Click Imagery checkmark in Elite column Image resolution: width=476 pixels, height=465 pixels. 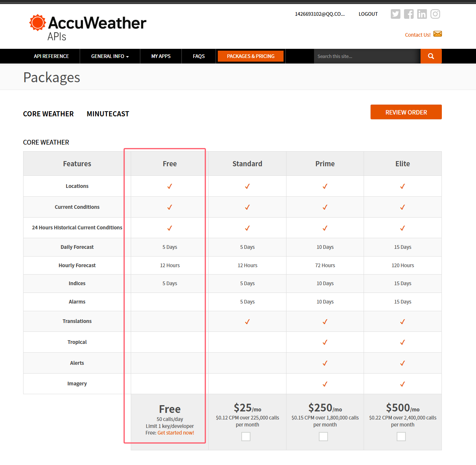(x=403, y=384)
